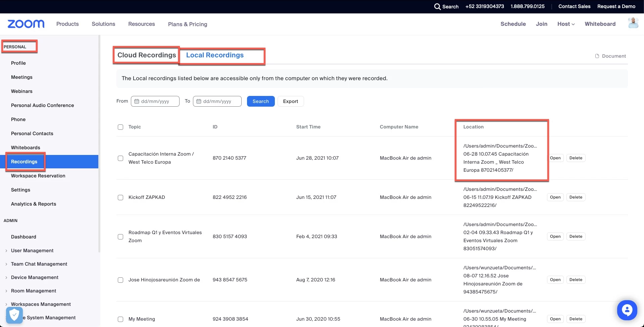Click the Export button
Screen dimensions: 644x327
[291, 101]
